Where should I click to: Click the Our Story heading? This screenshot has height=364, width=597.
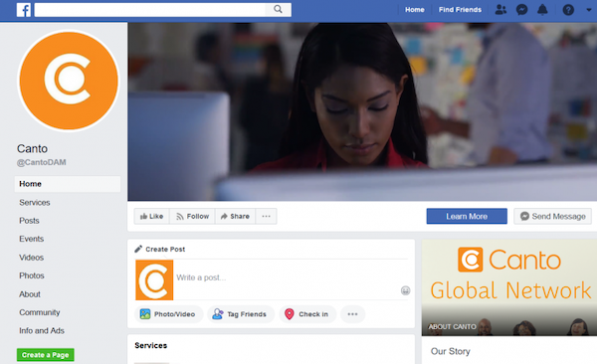tap(451, 351)
